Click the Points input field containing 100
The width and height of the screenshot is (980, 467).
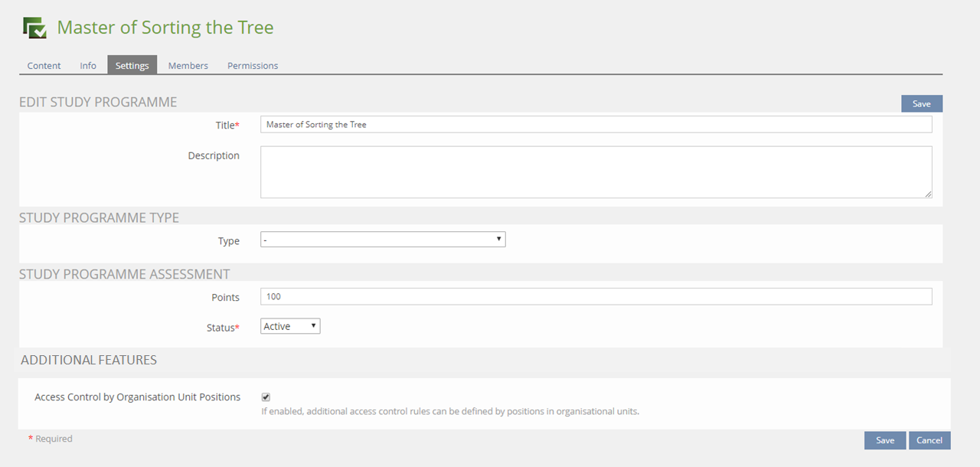pyautogui.click(x=596, y=297)
